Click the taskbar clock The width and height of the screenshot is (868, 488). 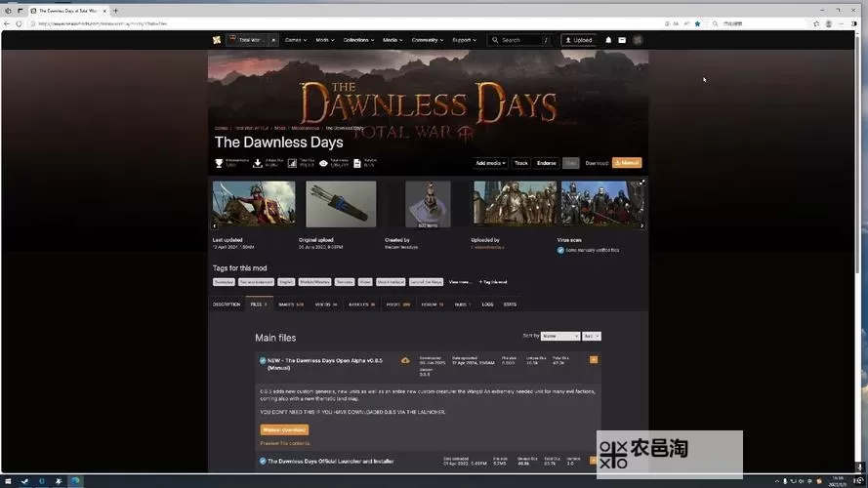(839, 481)
